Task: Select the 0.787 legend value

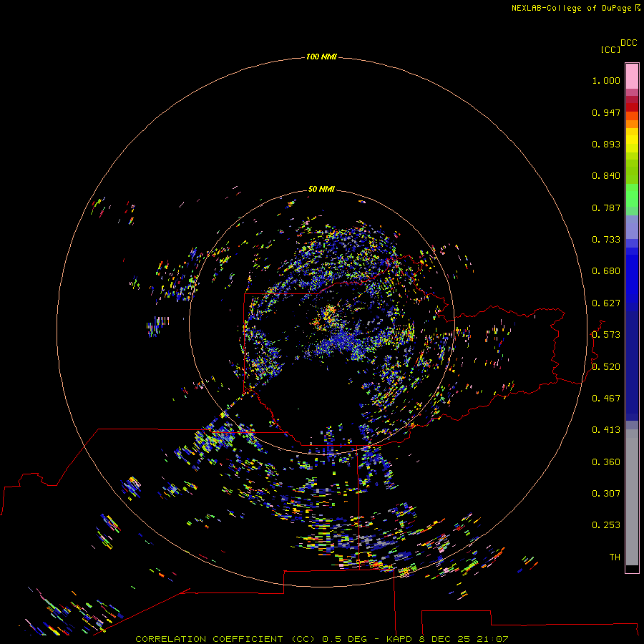Action: 606,208
